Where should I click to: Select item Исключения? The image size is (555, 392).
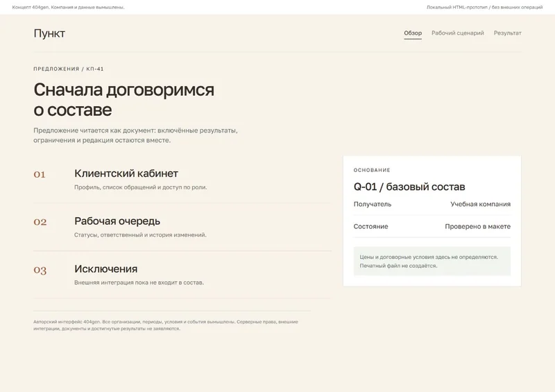click(106, 269)
